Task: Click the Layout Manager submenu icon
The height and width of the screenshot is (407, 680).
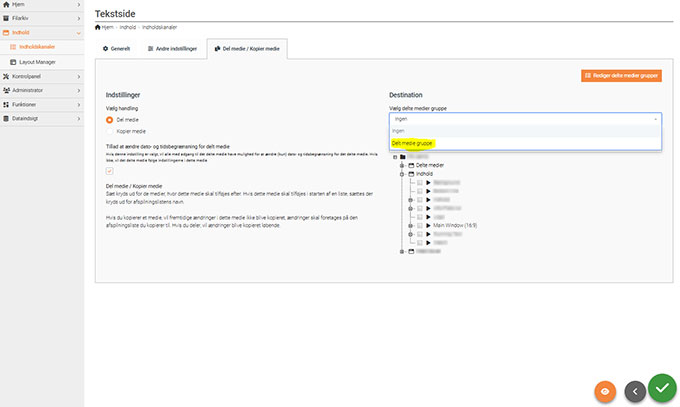Action: (13, 62)
